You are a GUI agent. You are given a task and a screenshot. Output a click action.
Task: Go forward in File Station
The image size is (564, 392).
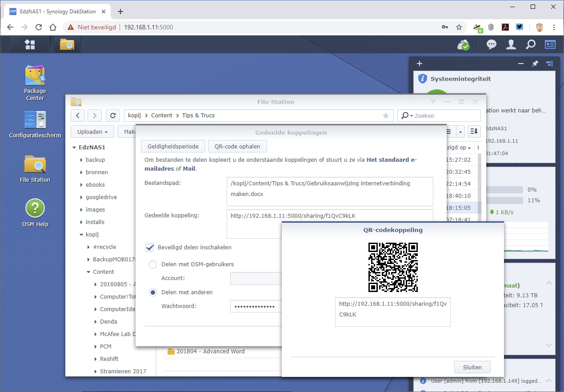[x=95, y=116]
